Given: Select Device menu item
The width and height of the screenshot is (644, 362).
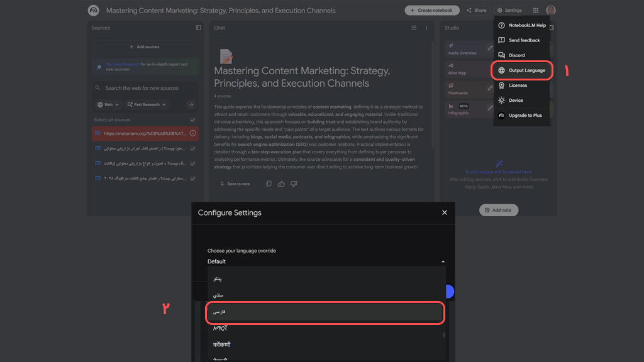Looking at the screenshot, I should [521, 101].
